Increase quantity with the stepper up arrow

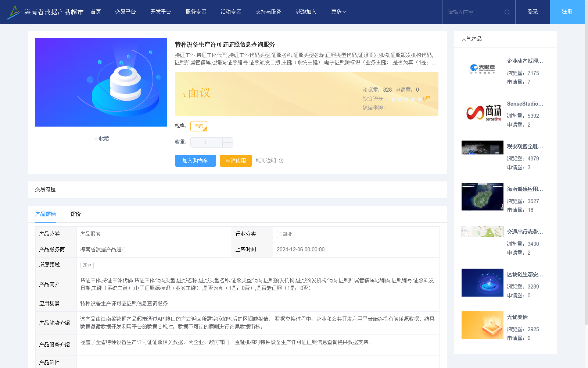pyautogui.click(x=227, y=140)
